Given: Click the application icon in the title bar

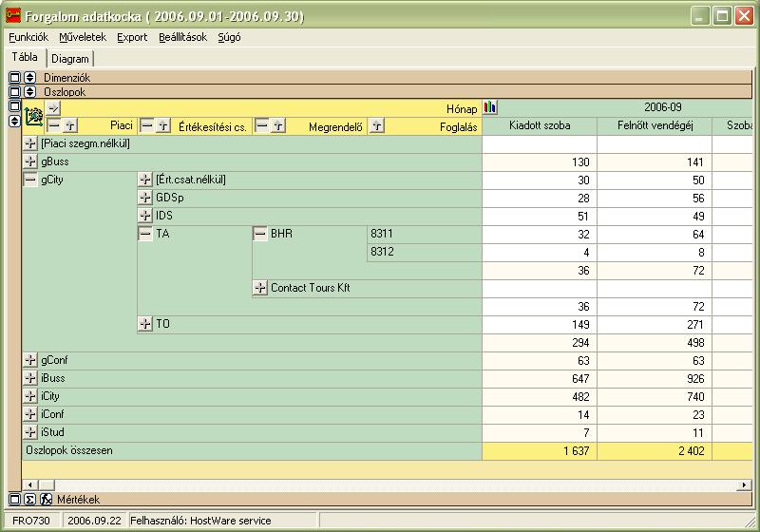Looking at the screenshot, I should pyautogui.click(x=13, y=15).
